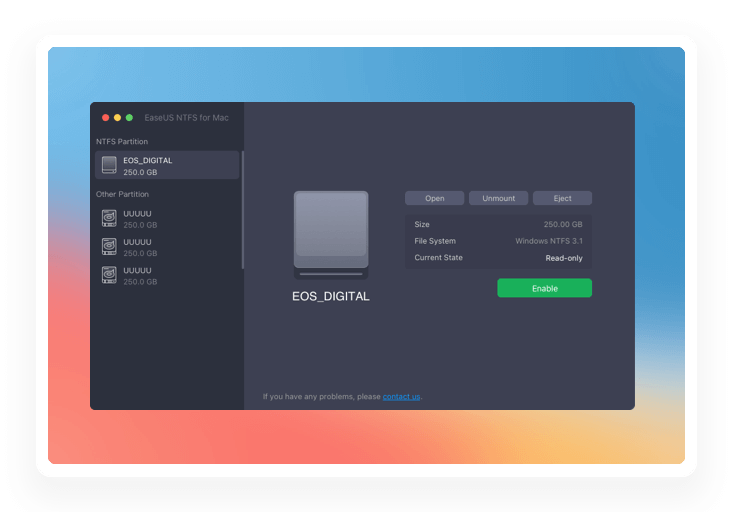This screenshot has height=512, width=733.
Task: Minimize the window using the yellow button
Action: click(x=117, y=118)
